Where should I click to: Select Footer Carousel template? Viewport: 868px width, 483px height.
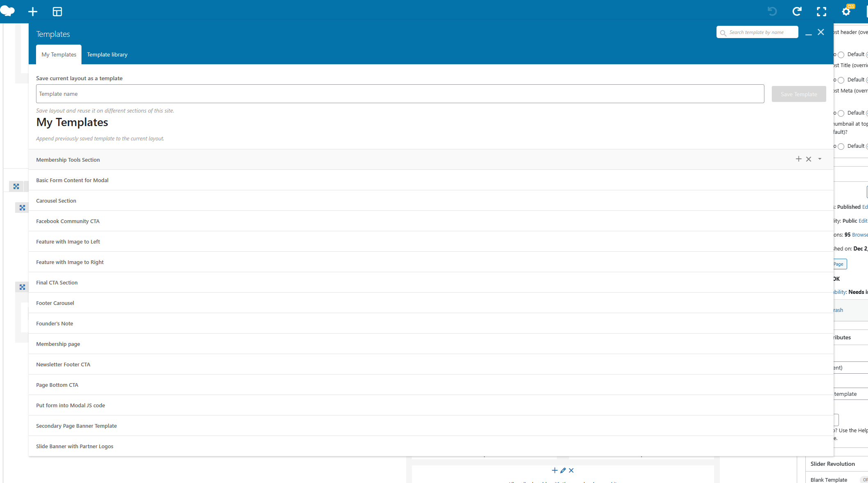[431, 303]
